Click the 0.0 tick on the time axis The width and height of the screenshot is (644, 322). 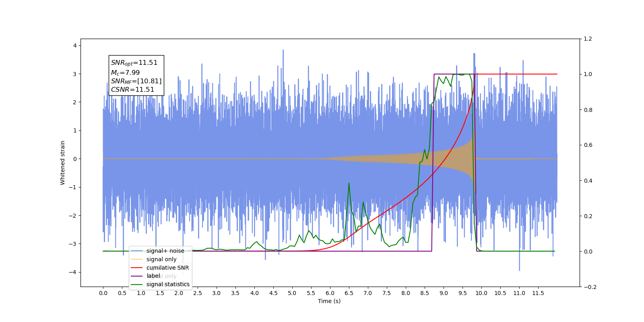[x=103, y=293]
